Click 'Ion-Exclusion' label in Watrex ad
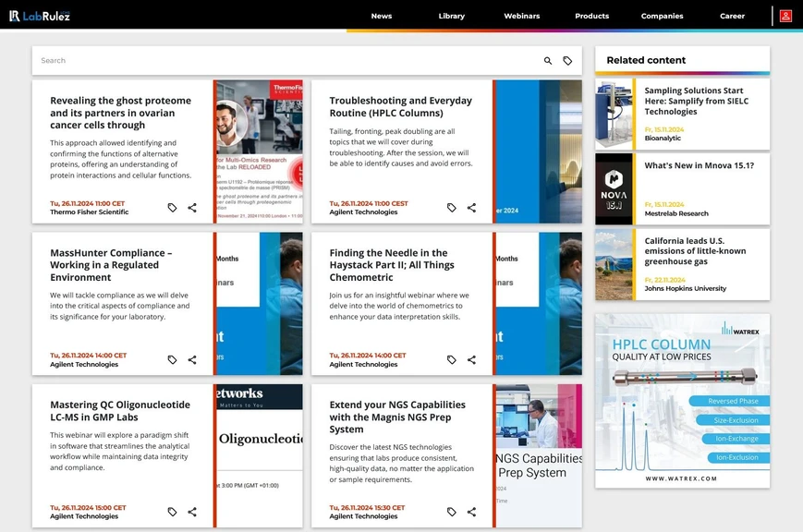This screenshot has width=803, height=532. click(737, 457)
